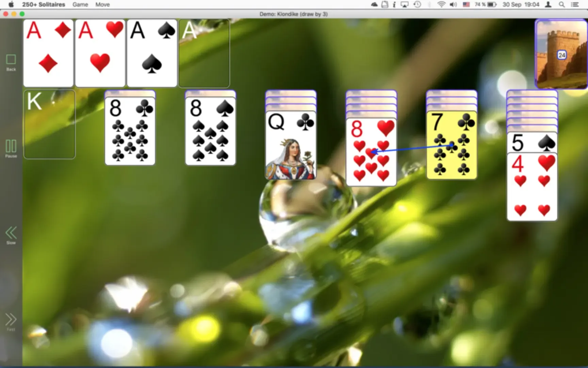Select the Queen of Clubs
Screen dimensions: 588x368
pyautogui.click(x=291, y=145)
